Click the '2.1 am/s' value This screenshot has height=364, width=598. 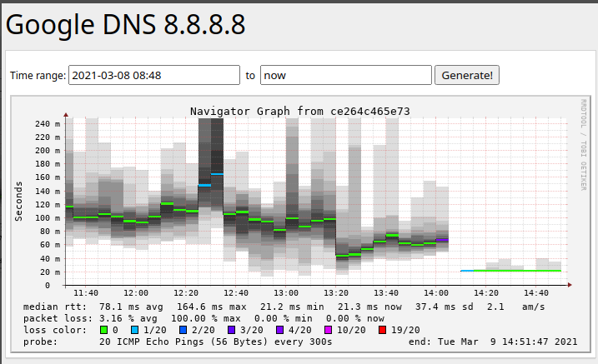[x=515, y=307]
